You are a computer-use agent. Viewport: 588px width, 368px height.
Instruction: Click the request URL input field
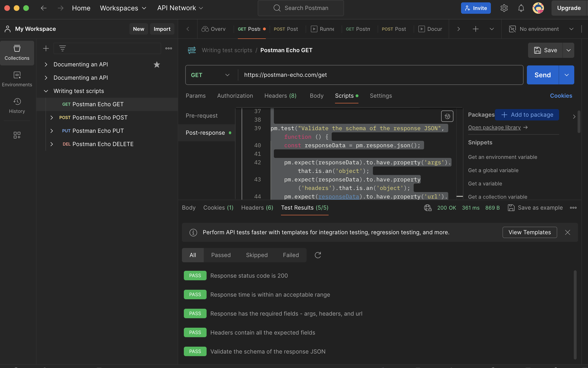coord(379,75)
